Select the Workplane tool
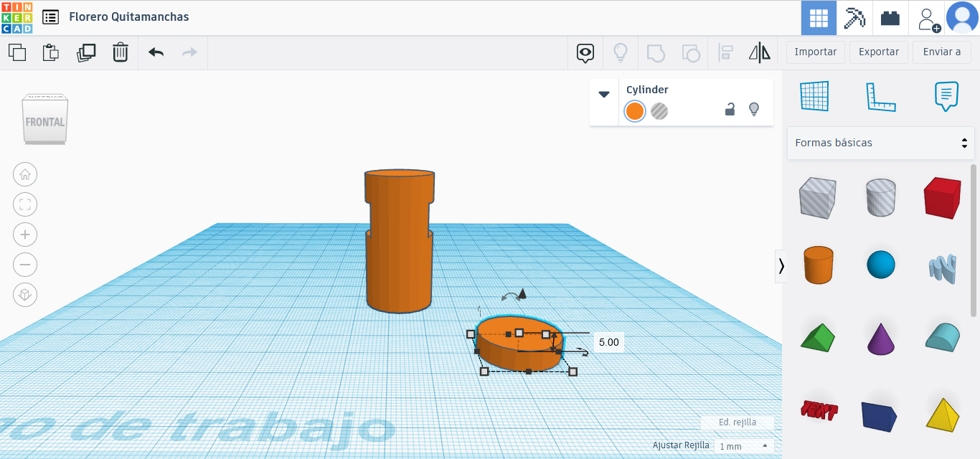 (x=814, y=96)
